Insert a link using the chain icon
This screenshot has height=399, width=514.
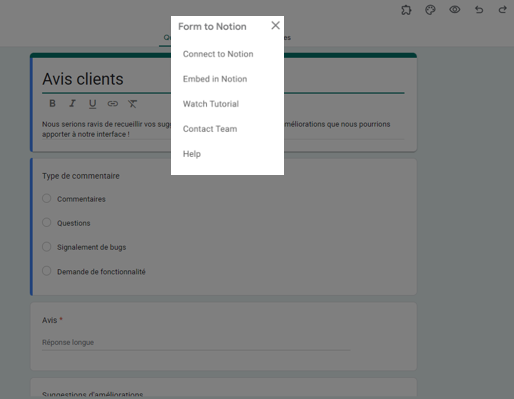pyautogui.click(x=113, y=104)
